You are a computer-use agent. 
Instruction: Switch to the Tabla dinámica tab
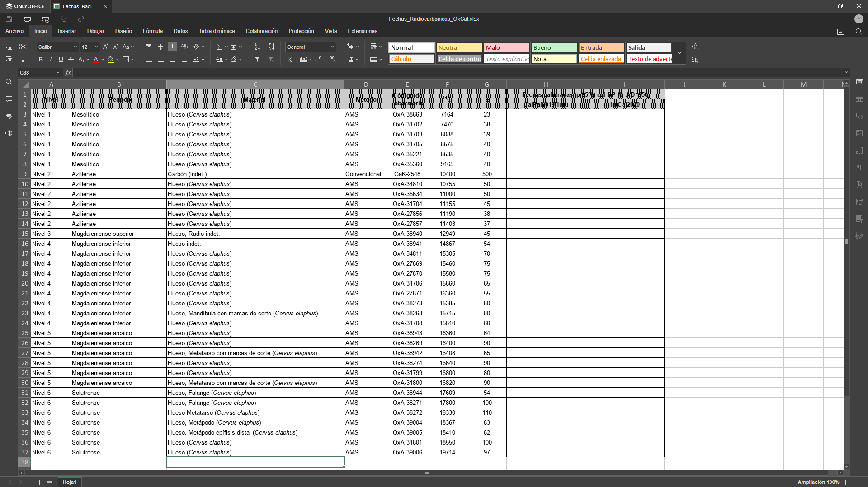point(217,31)
